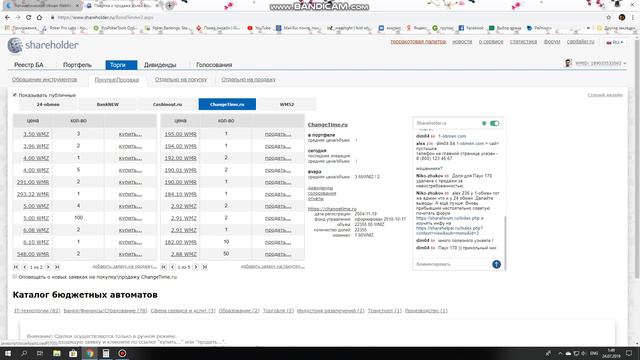Toggle 'Показывать публичные' checkbox

(15, 95)
